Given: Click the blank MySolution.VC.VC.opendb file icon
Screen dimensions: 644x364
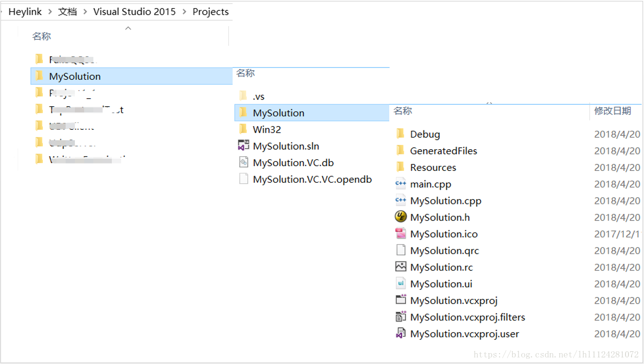Looking at the screenshot, I should click(243, 179).
